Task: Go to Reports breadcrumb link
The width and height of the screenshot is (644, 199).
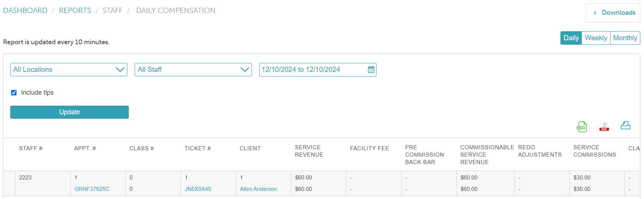Action: (75, 11)
